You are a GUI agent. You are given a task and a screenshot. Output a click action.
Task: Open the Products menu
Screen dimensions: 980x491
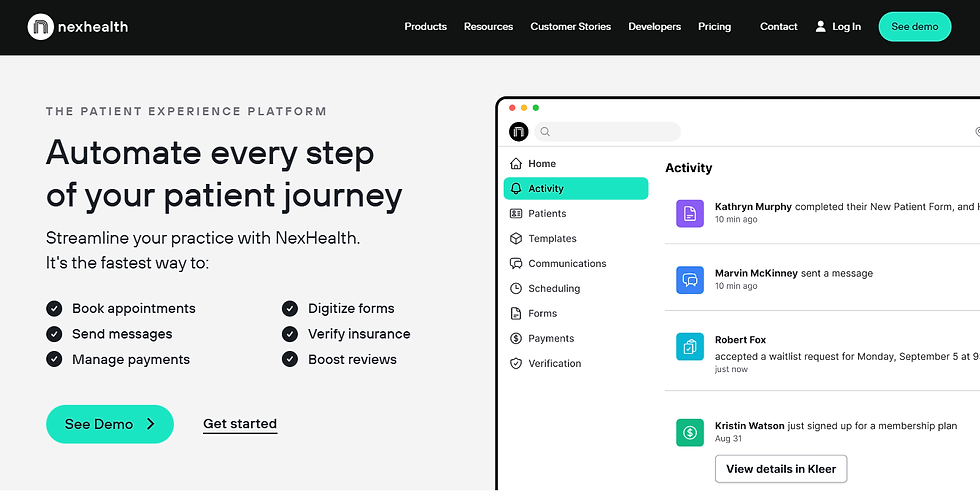click(x=426, y=27)
